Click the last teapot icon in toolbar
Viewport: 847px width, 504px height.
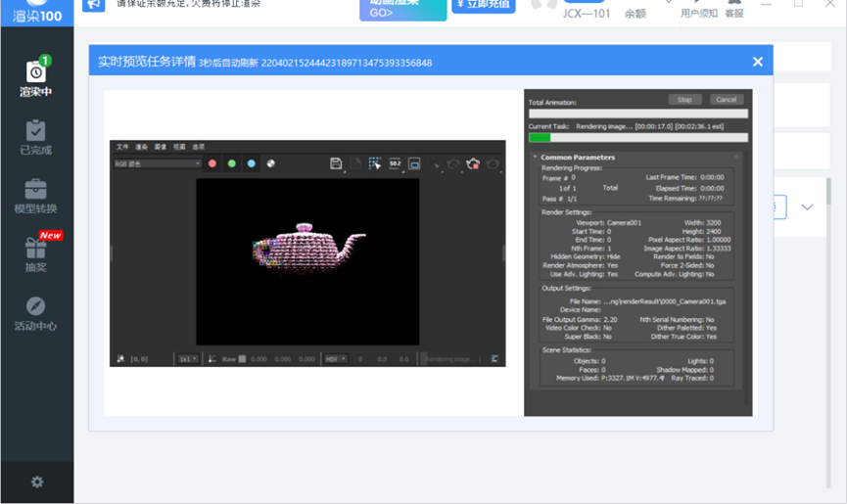pyautogui.click(x=493, y=163)
